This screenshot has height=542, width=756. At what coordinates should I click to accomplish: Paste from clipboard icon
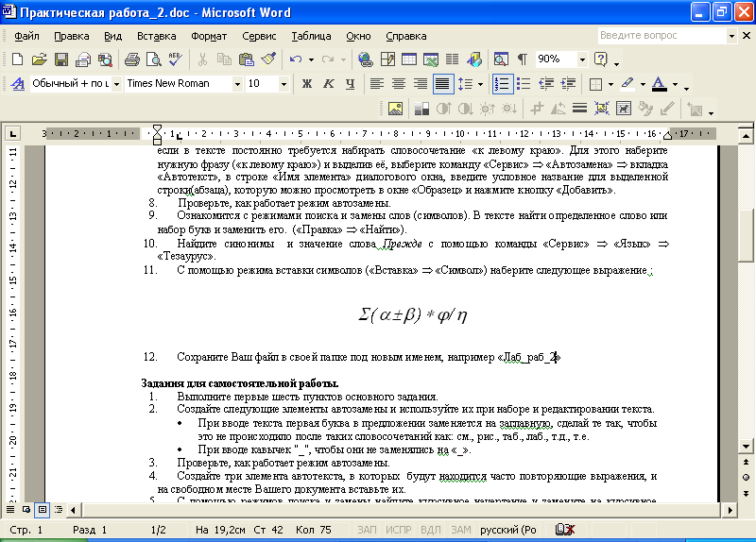(247, 59)
